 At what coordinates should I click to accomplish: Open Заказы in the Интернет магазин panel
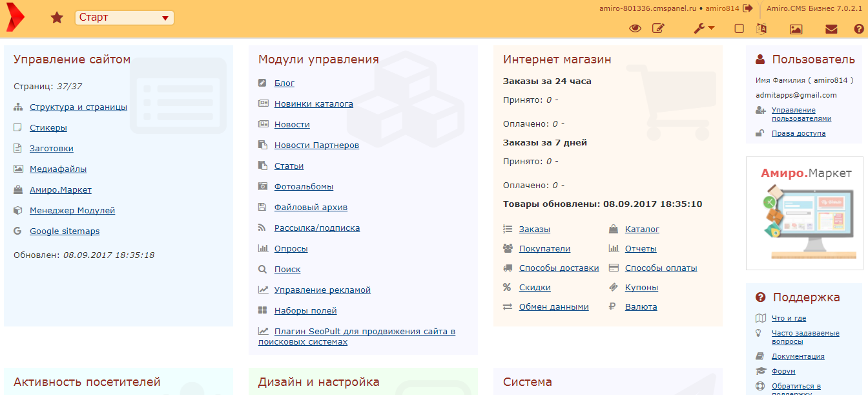[x=535, y=229]
